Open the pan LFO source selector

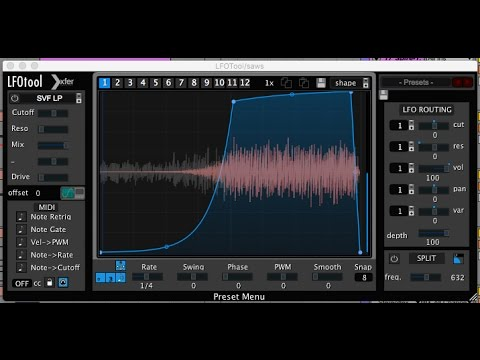point(403,189)
